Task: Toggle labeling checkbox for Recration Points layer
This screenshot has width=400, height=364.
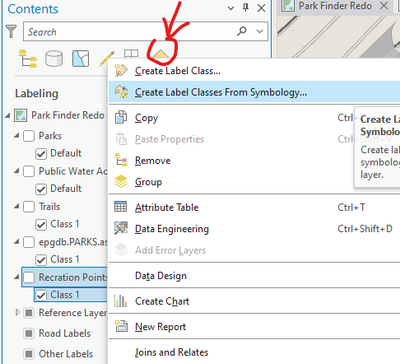Action: [29, 277]
